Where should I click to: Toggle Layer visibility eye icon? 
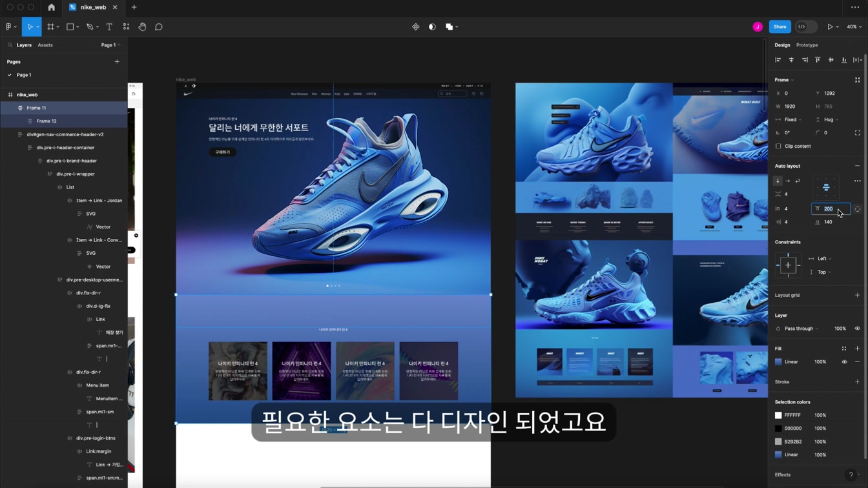click(858, 329)
